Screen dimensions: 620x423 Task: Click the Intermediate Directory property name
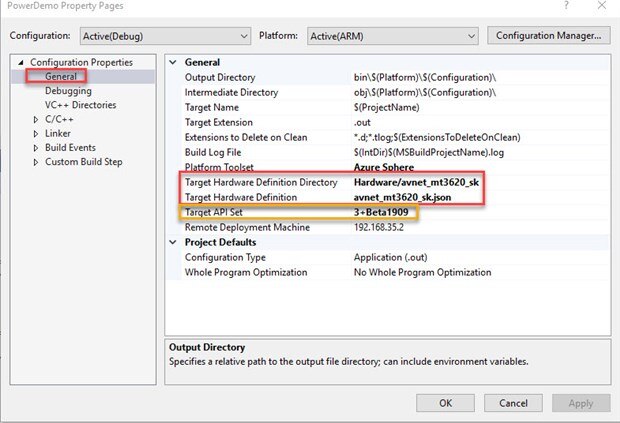(231, 93)
